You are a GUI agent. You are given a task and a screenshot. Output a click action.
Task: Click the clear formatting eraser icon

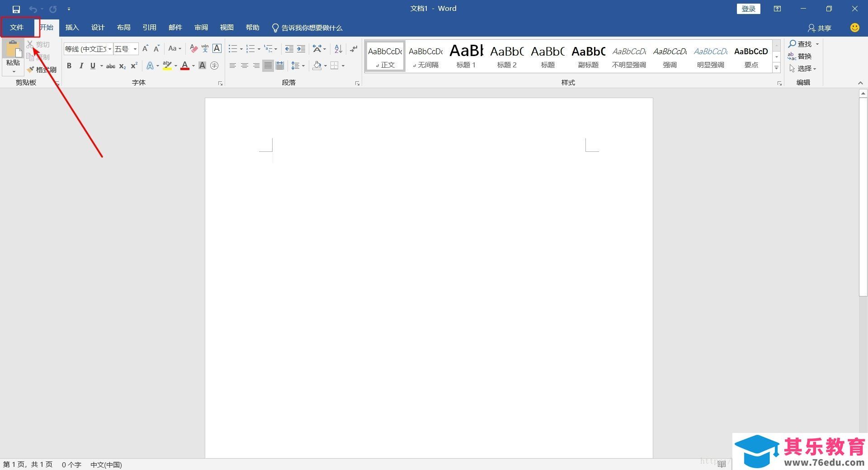point(193,48)
